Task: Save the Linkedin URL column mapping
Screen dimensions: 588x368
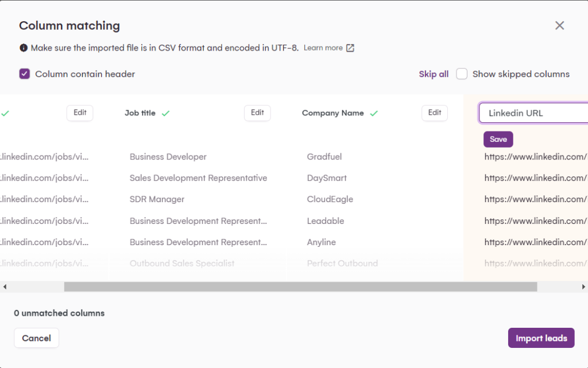Action: coord(498,140)
